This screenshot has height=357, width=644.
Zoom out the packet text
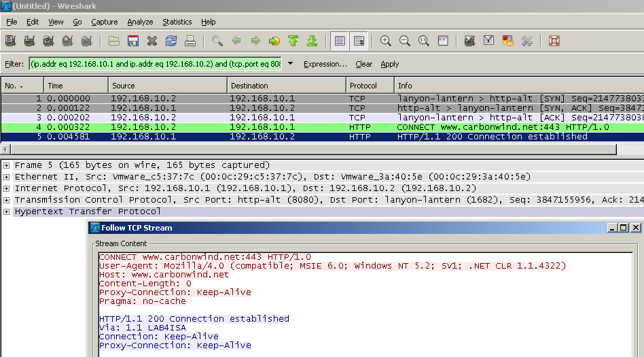[405, 41]
